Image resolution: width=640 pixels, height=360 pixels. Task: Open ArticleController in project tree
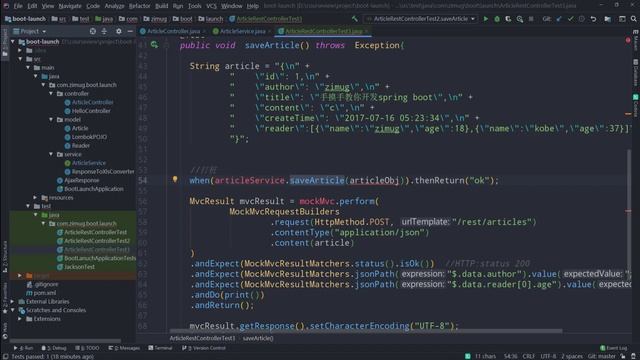pyautogui.click(x=92, y=102)
